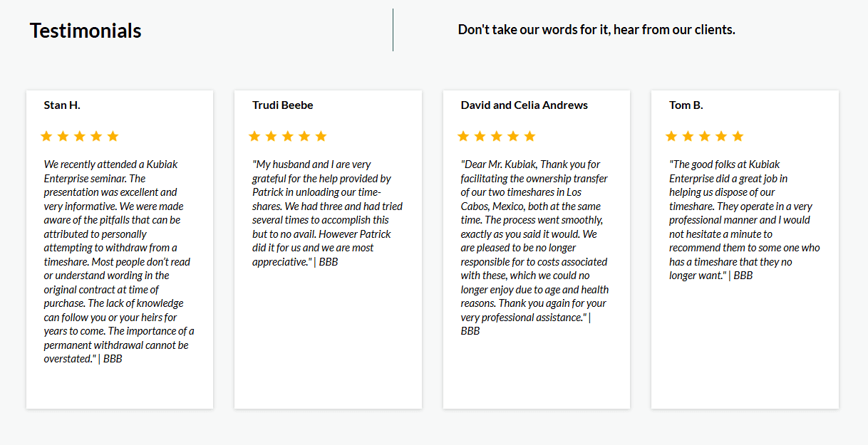The image size is (868, 445).
Task: Click the Andrews testimonial about Los Cabos timeshares
Action: pos(534,247)
